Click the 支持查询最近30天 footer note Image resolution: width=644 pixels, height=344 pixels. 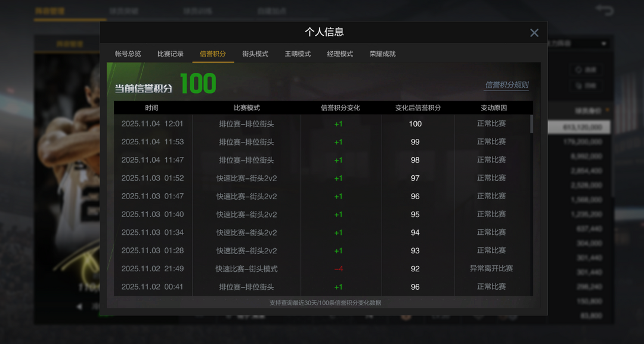pyautogui.click(x=326, y=302)
